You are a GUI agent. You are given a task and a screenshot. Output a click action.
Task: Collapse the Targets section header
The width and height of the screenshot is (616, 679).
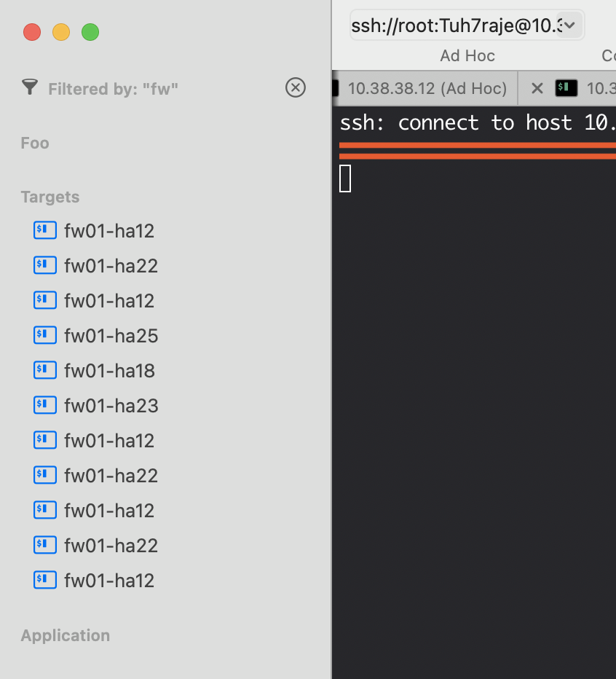coord(50,197)
